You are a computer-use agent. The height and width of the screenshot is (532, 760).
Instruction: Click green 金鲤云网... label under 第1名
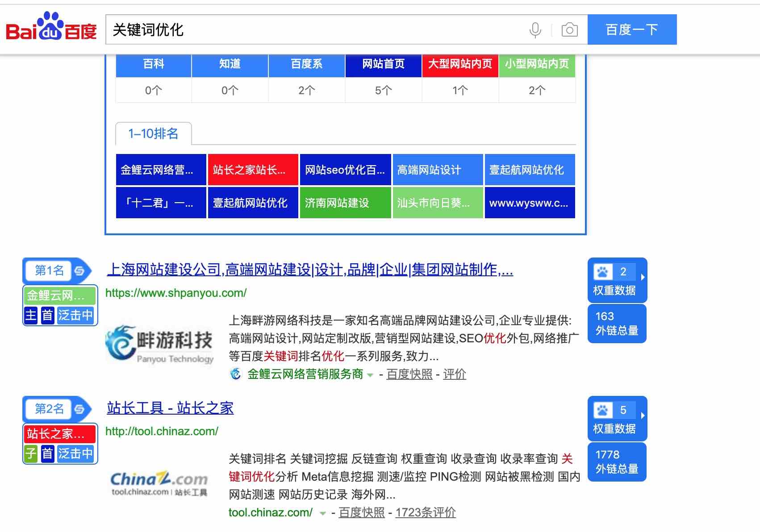(60, 295)
